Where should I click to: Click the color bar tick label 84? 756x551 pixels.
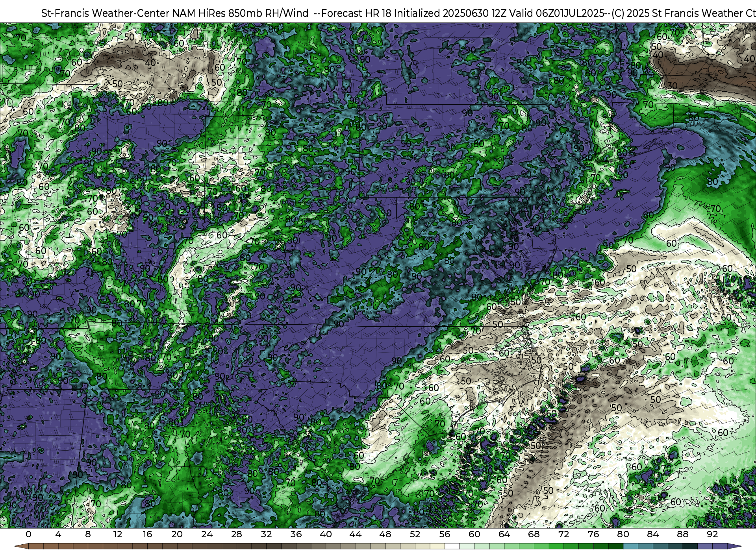pos(653,534)
